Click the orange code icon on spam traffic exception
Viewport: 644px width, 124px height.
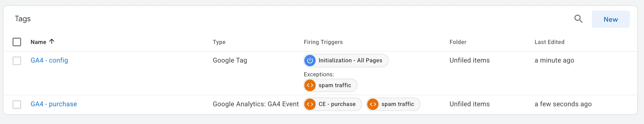point(310,85)
